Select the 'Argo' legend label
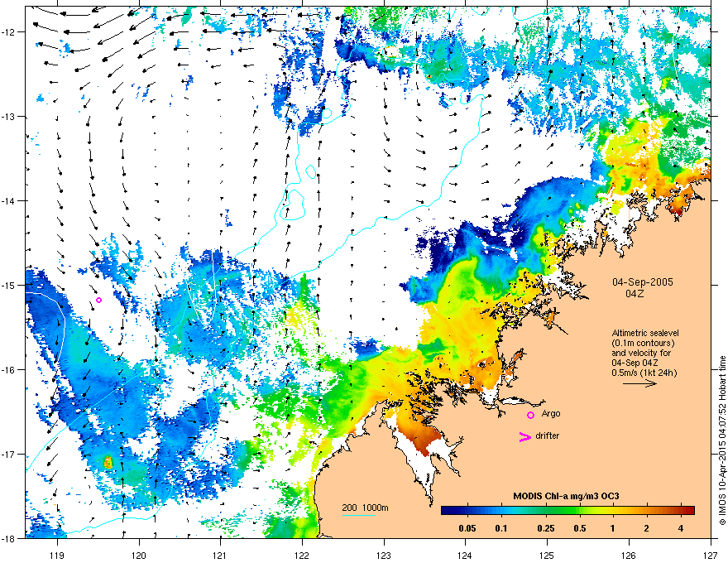The height and width of the screenshot is (563, 728). click(551, 413)
